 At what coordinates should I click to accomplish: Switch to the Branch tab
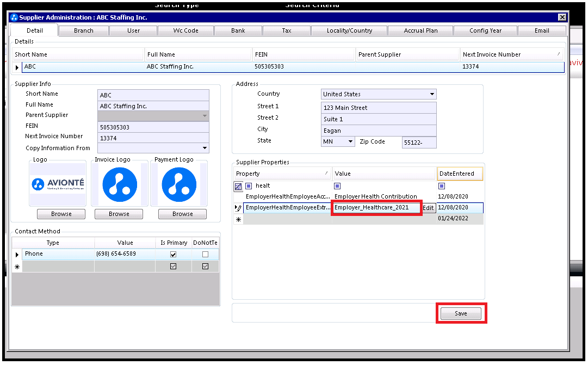(x=84, y=31)
